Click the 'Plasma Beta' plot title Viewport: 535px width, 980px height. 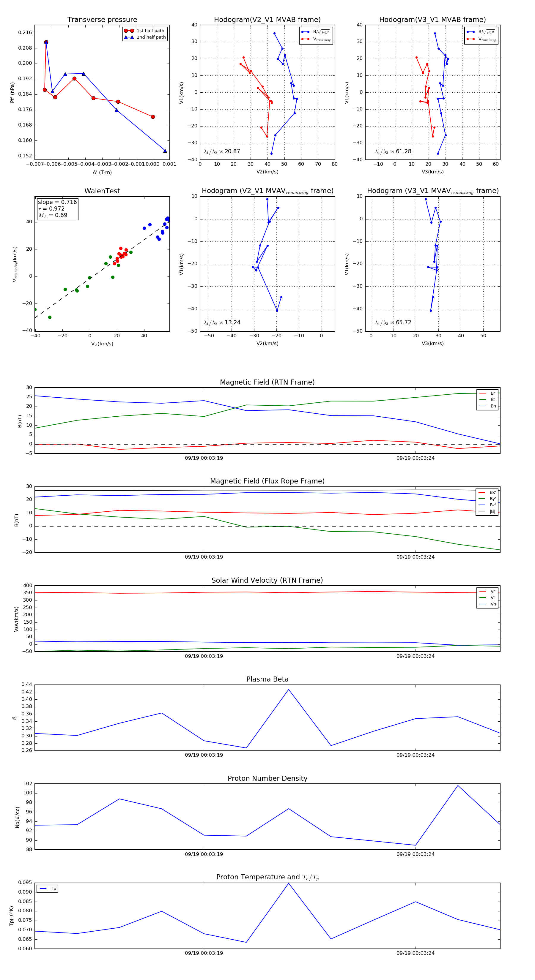tap(267, 679)
